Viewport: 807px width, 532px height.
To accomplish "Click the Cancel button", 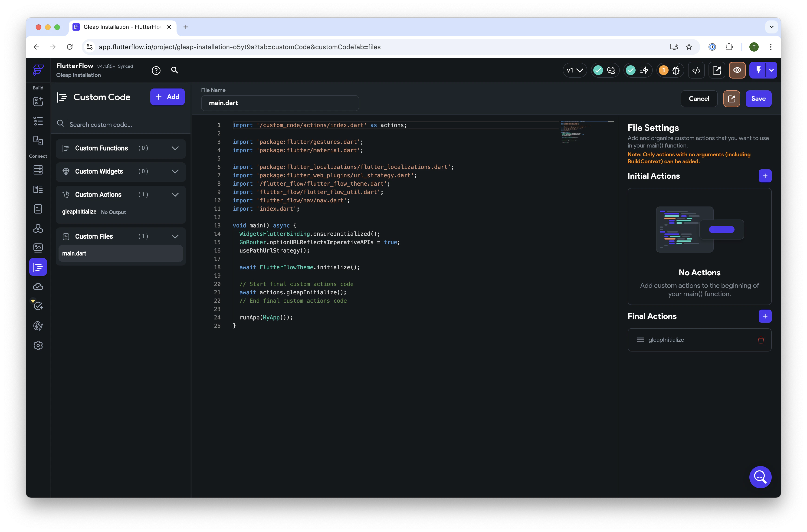I will click(x=699, y=99).
